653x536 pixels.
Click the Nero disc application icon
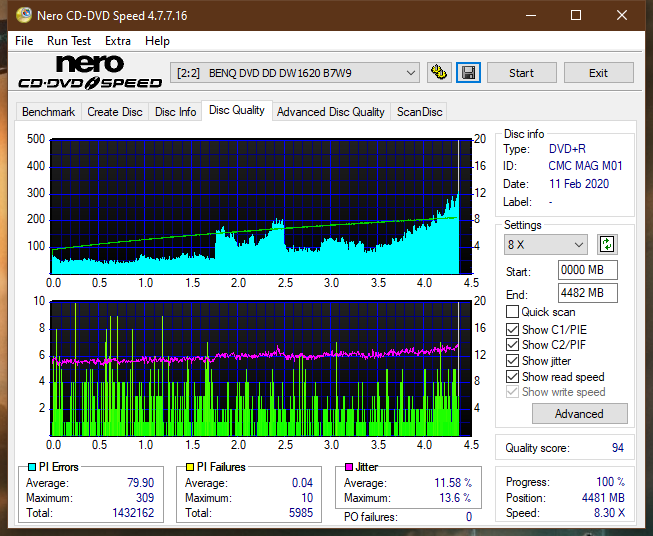24,15
